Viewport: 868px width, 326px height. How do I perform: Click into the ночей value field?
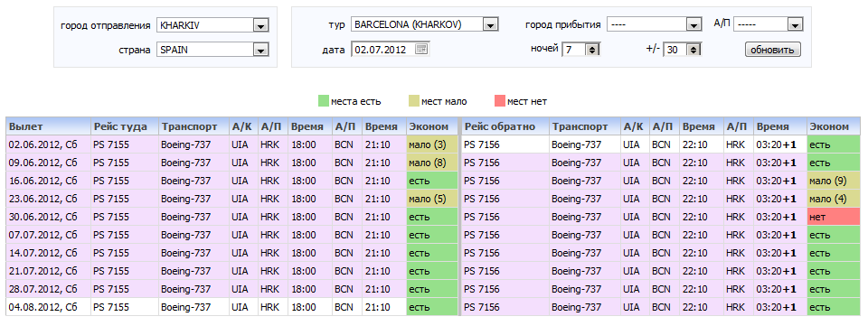(574, 50)
